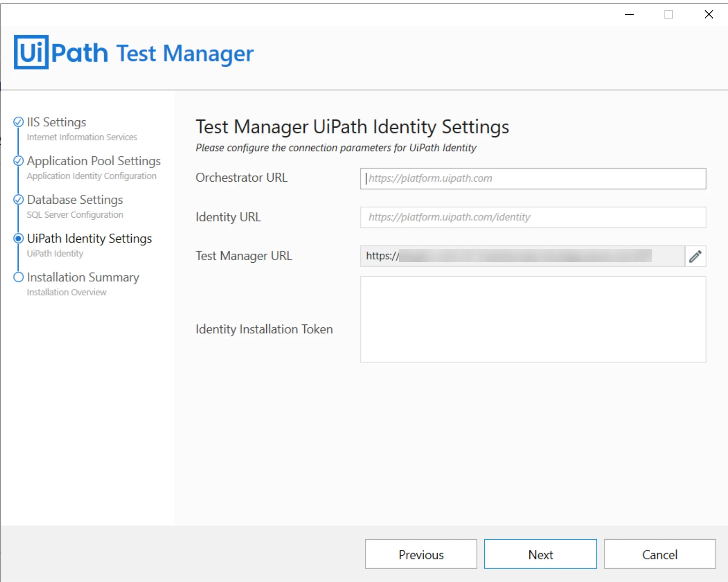Focus the Orchestrator URL input field
This screenshot has width=728, height=582.
point(533,178)
